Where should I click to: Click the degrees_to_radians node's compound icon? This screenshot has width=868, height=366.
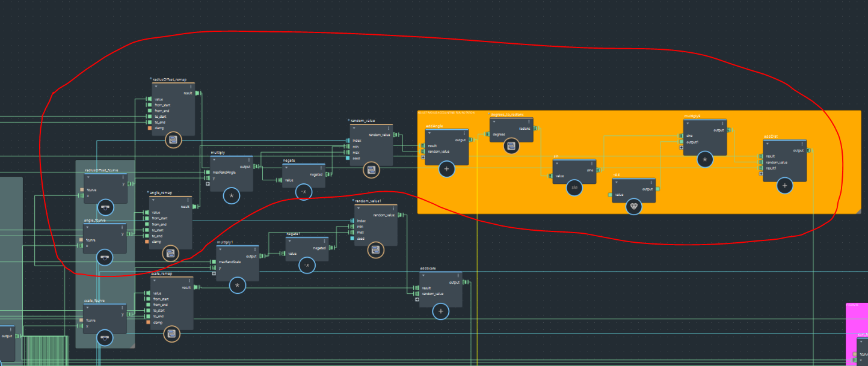[x=511, y=146]
